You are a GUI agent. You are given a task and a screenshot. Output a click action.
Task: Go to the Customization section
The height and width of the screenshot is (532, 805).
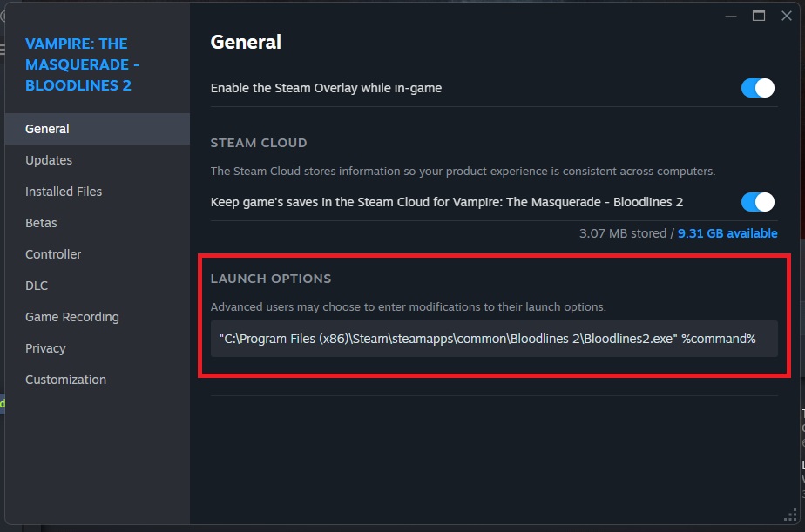click(65, 380)
